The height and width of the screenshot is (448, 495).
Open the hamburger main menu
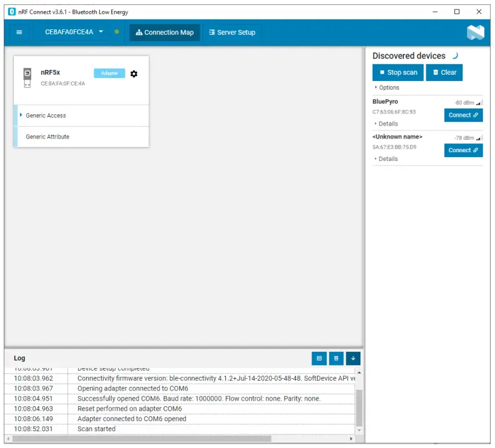19,32
